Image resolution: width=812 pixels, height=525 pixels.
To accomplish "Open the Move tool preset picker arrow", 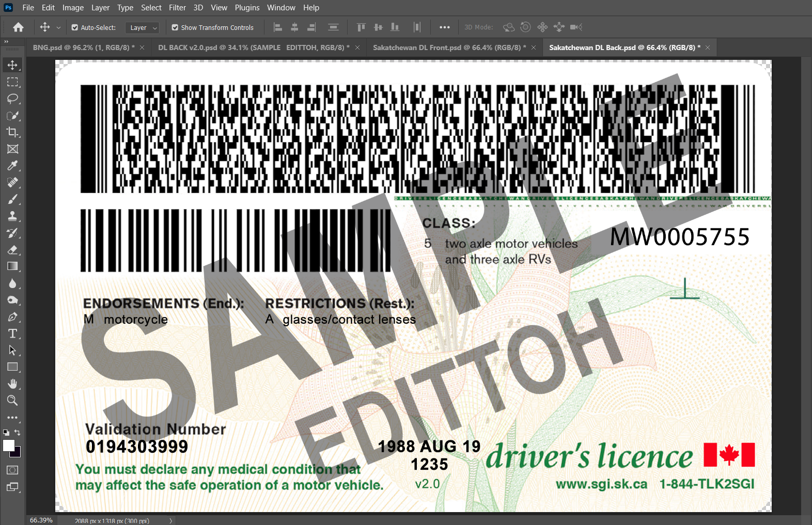I will [x=58, y=28].
